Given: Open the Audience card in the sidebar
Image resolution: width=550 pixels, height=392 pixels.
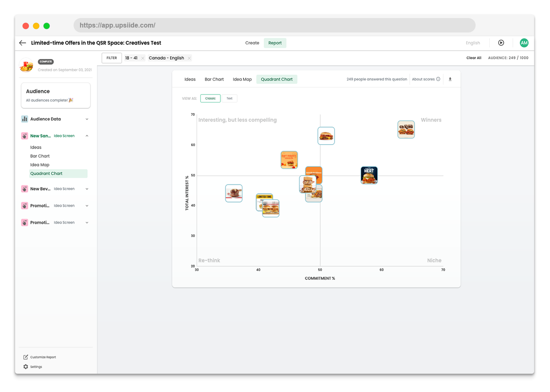Looking at the screenshot, I should tap(55, 95).
